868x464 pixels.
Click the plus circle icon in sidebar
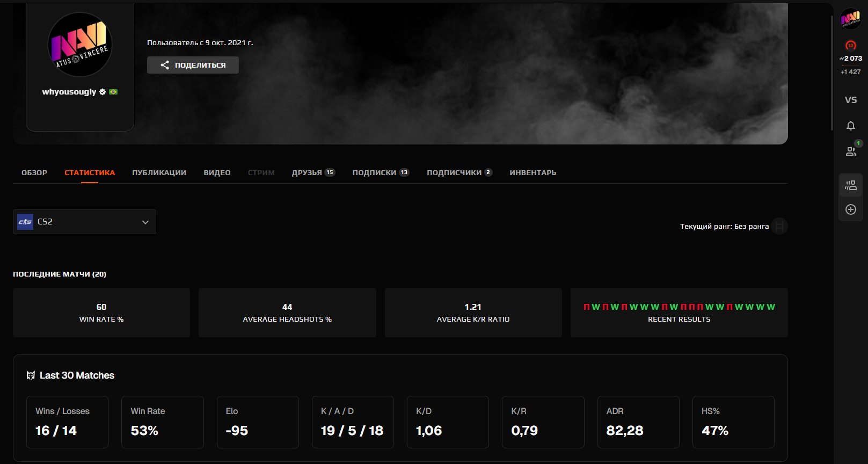851,209
